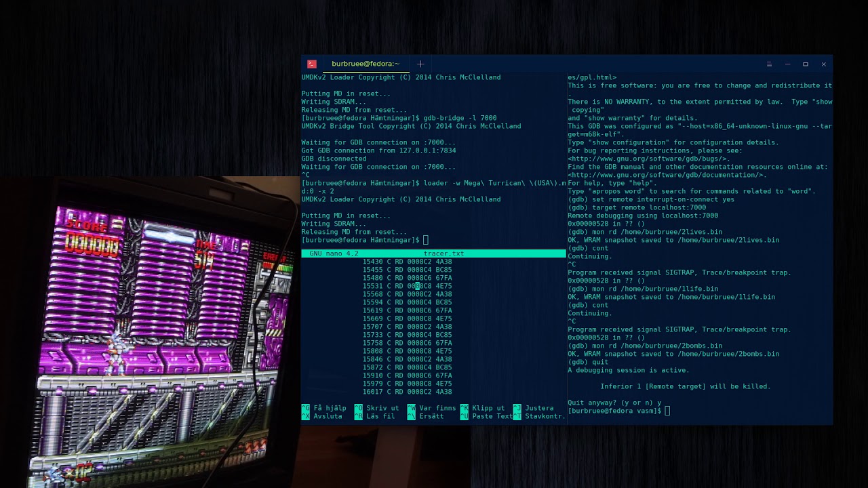
Task: Click 'Type "show configuration"' line
Action: pyautogui.click(x=673, y=142)
